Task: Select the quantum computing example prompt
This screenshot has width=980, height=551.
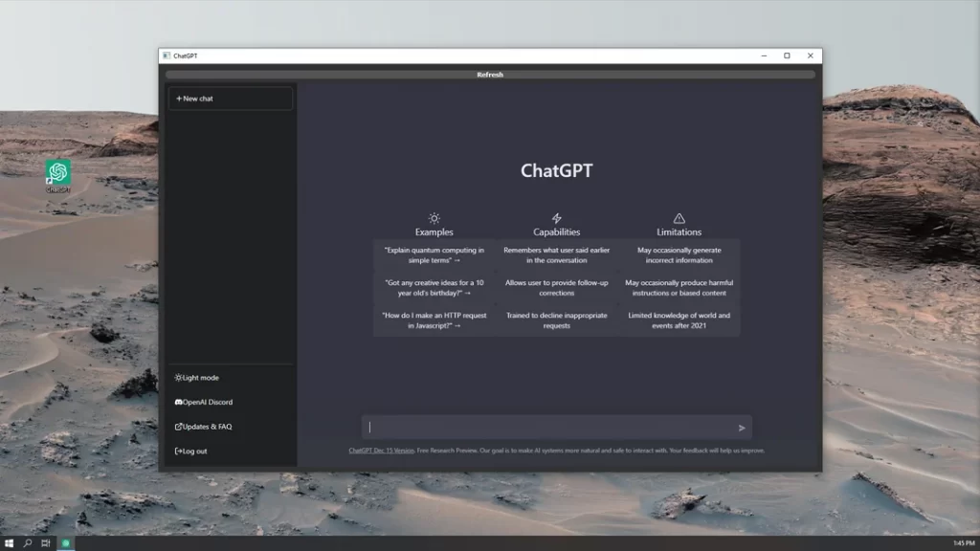Action: click(434, 254)
